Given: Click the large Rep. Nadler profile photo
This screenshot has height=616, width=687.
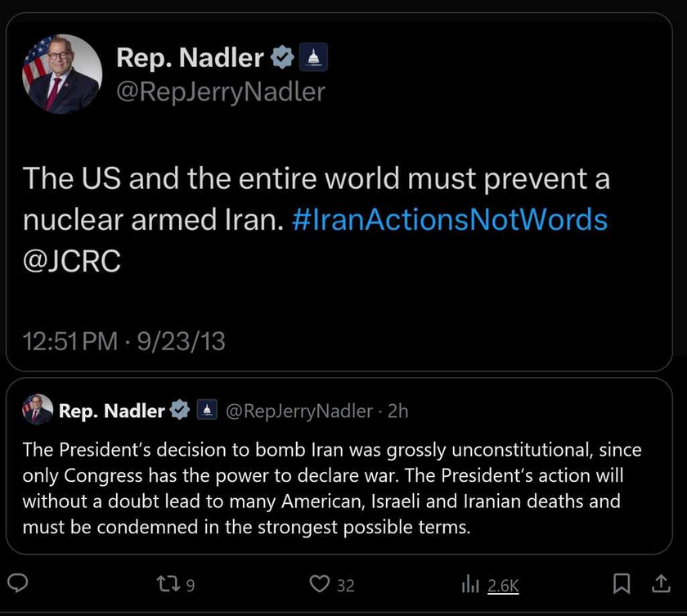Looking at the screenshot, I should point(62,74).
